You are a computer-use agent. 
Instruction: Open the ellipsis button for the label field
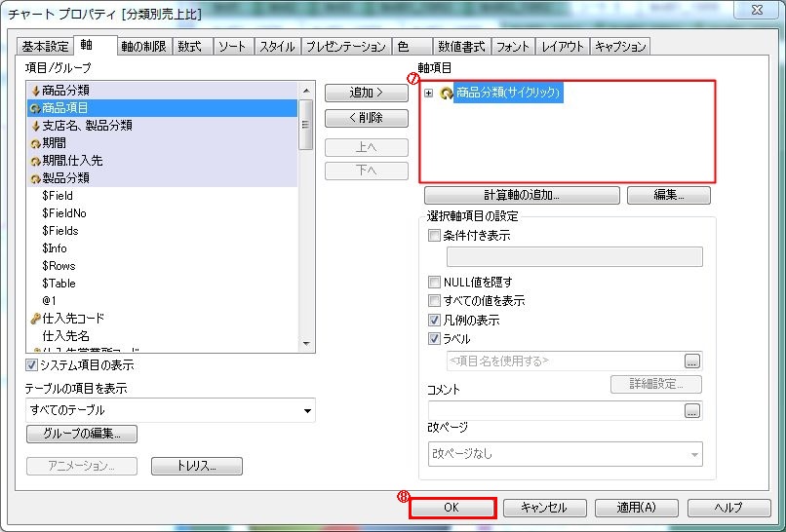(x=692, y=361)
